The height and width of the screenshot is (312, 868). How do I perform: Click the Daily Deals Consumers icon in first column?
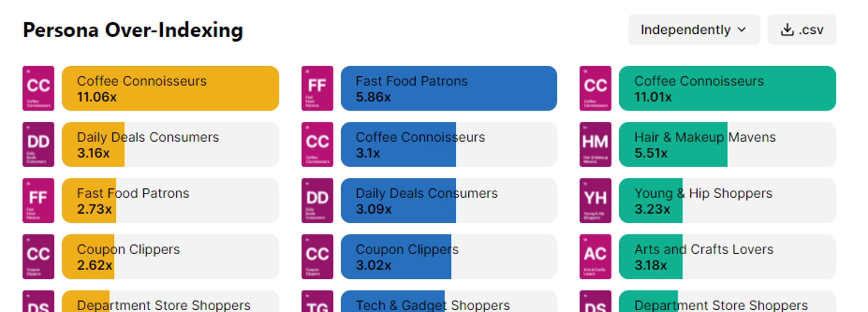38,144
